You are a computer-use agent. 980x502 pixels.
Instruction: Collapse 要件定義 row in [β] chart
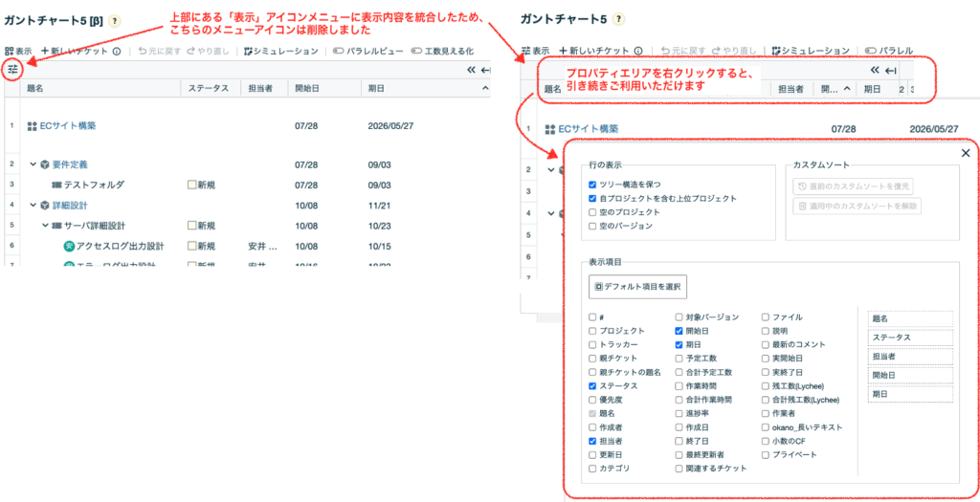pyautogui.click(x=33, y=164)
